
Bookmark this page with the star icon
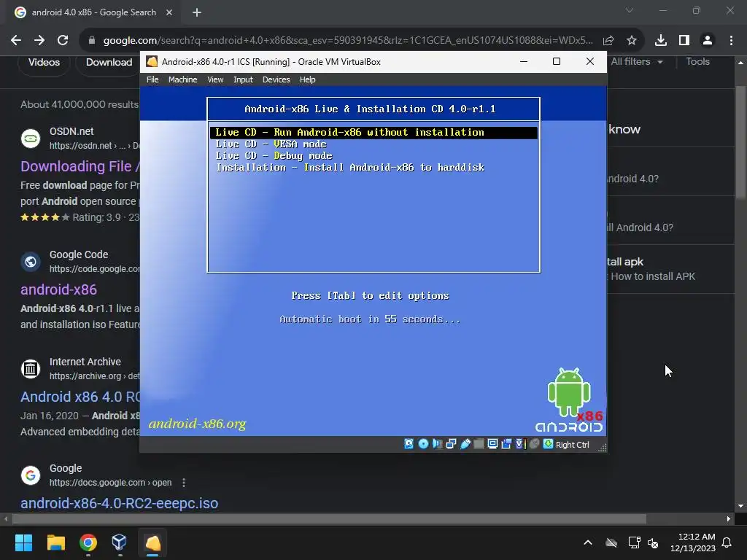pyautogui.click(x=632, y=41)
